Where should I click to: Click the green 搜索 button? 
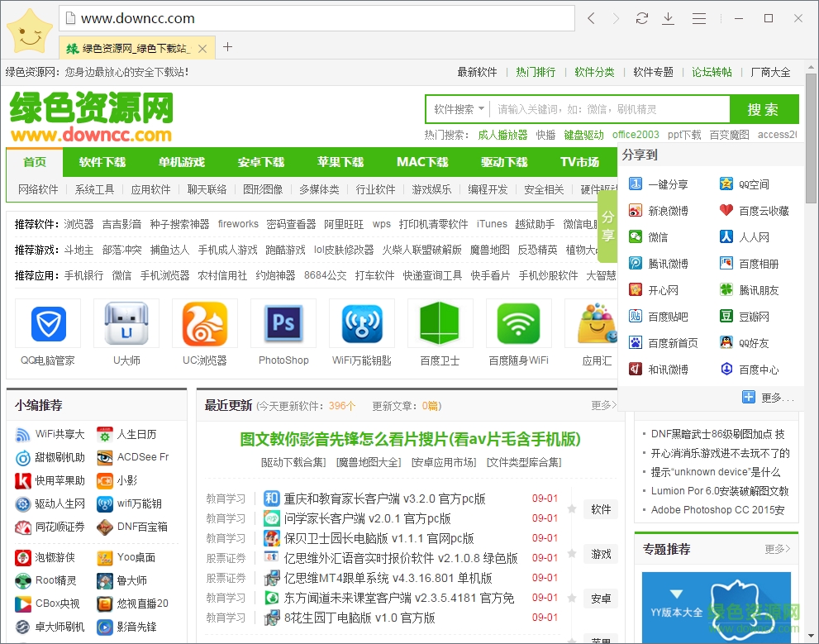tap(765, 108)
